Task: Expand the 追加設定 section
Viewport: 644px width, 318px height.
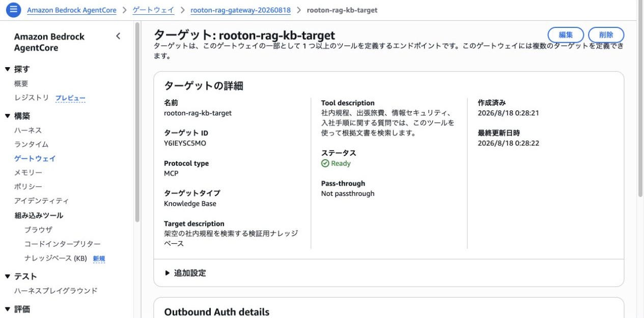Action: 185,273
